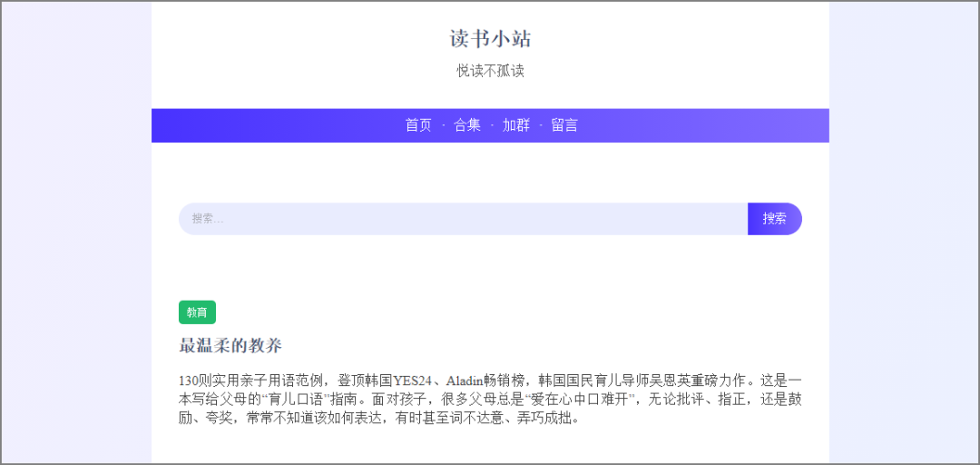Select the green 教育 category tag
980x465 pixels.
point(197,312)
